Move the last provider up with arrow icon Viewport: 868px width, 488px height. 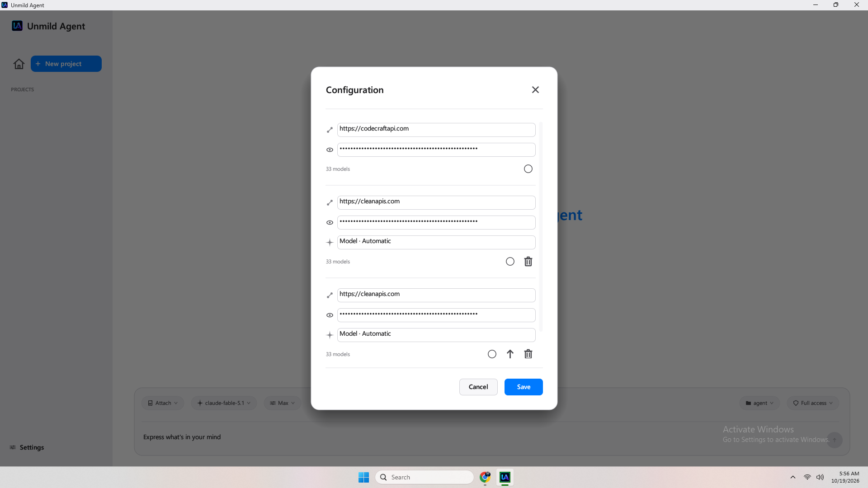tap(510, 354)
